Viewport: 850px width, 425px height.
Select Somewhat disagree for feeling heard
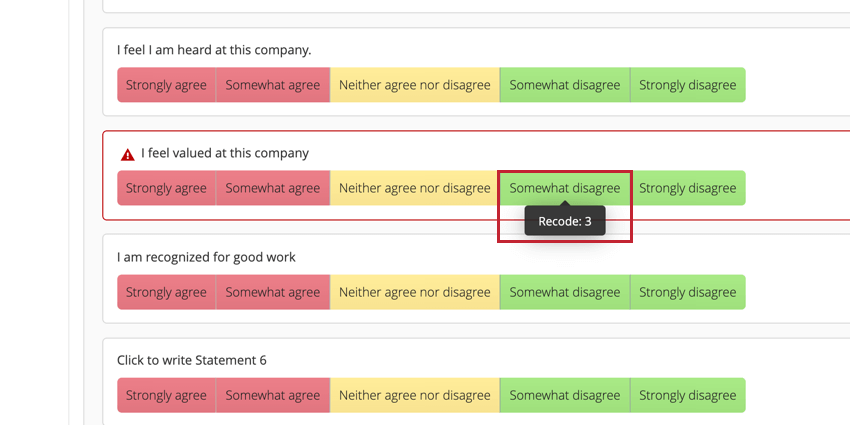565,85
